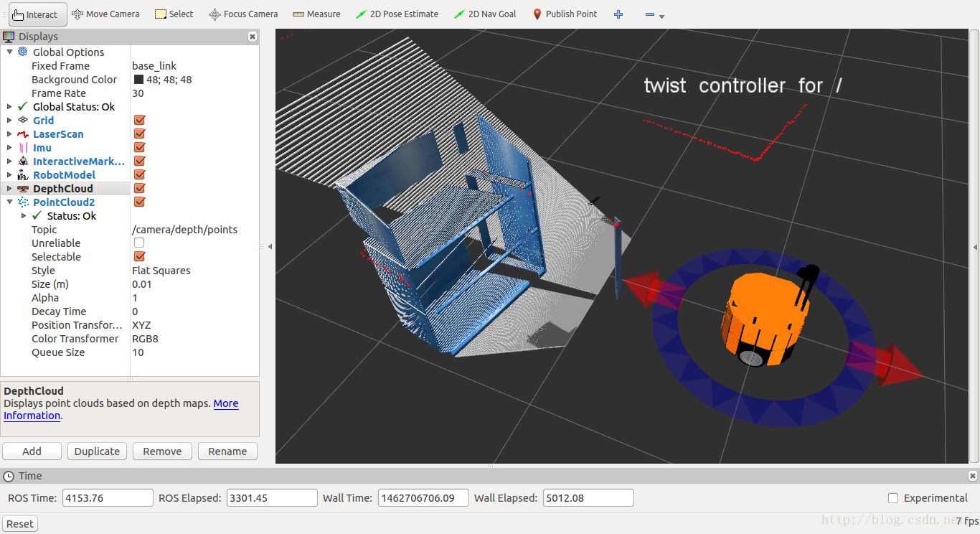The width and height of the screenshot is (980, 534).
Task: Open the More Information link
Action: tap(225, 403)
